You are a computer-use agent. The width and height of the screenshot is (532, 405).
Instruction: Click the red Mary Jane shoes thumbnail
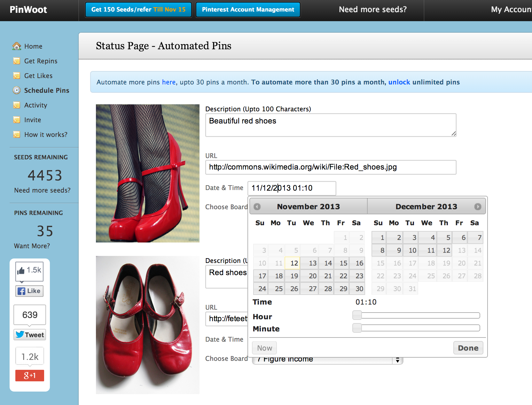[148, 325]
